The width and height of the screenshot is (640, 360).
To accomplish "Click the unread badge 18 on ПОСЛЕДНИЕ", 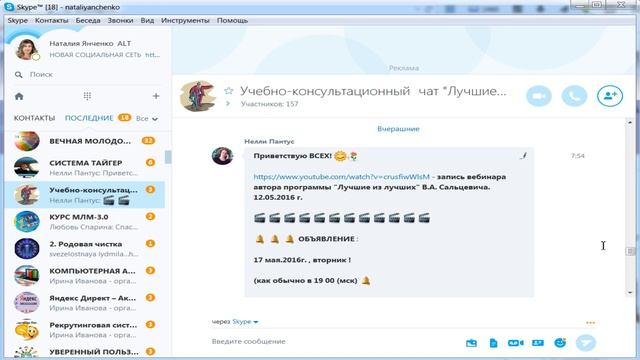I will coord(124,118).
